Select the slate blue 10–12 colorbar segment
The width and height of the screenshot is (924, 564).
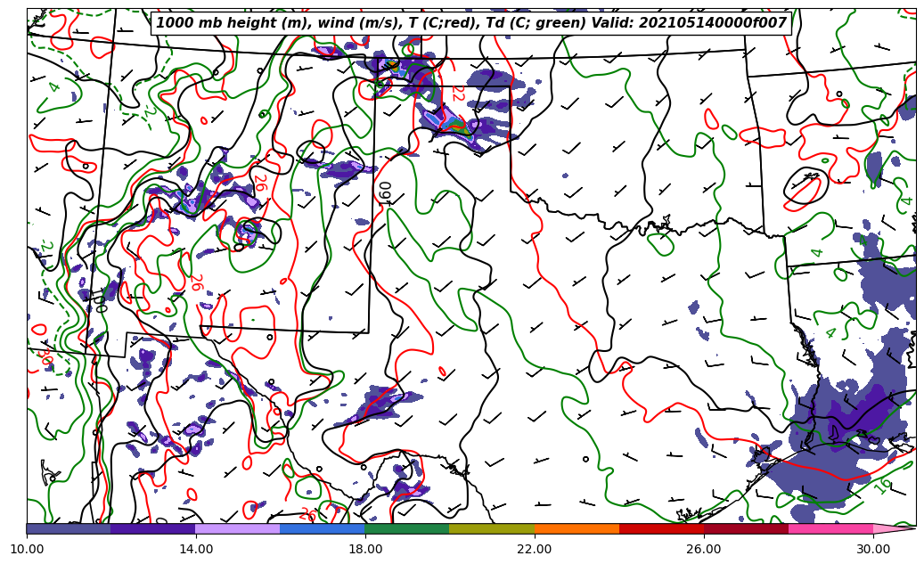pyautogui.click(x=69, y=528)
